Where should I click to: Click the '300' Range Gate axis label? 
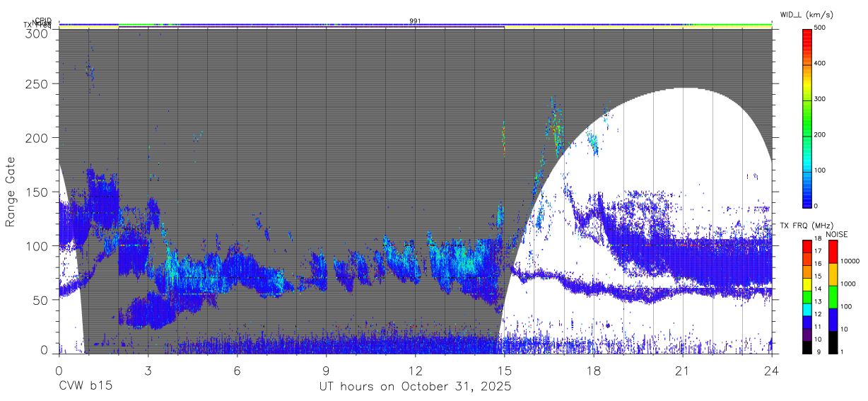[x=37, y=33]
